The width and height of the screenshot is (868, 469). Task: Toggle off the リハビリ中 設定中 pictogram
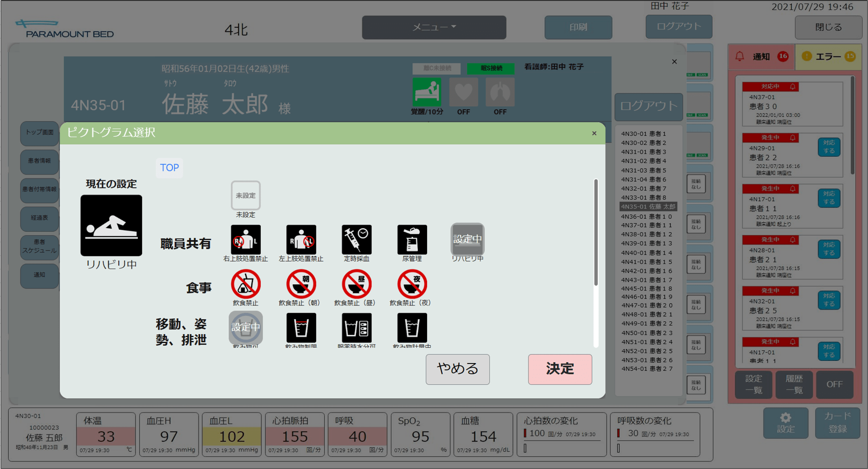click(467, 239)
